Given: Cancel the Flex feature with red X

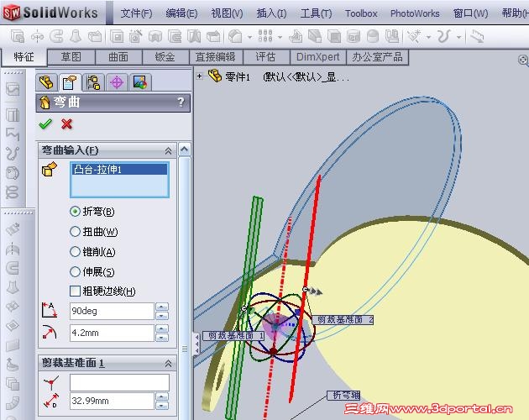Looking at the screenshot, I should (67, 124).
